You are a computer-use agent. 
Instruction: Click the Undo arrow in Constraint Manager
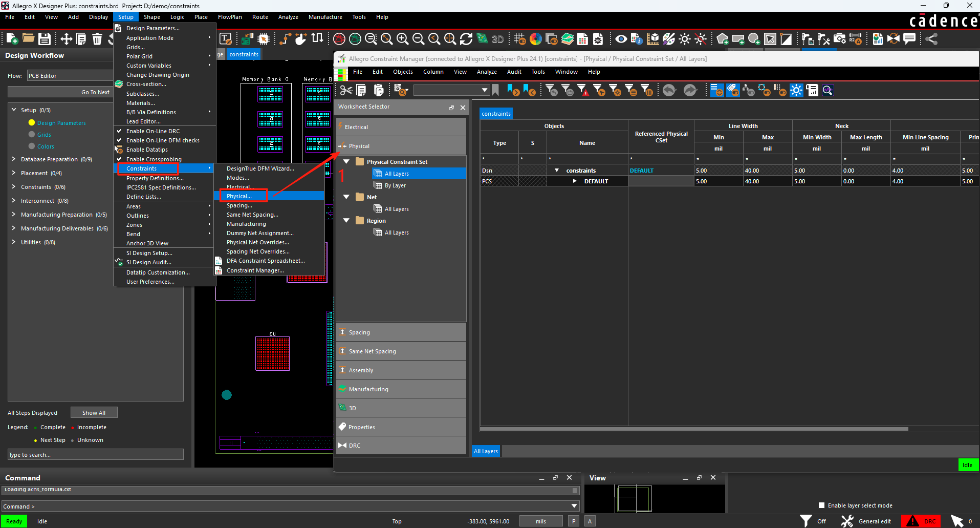click(669, 91)
